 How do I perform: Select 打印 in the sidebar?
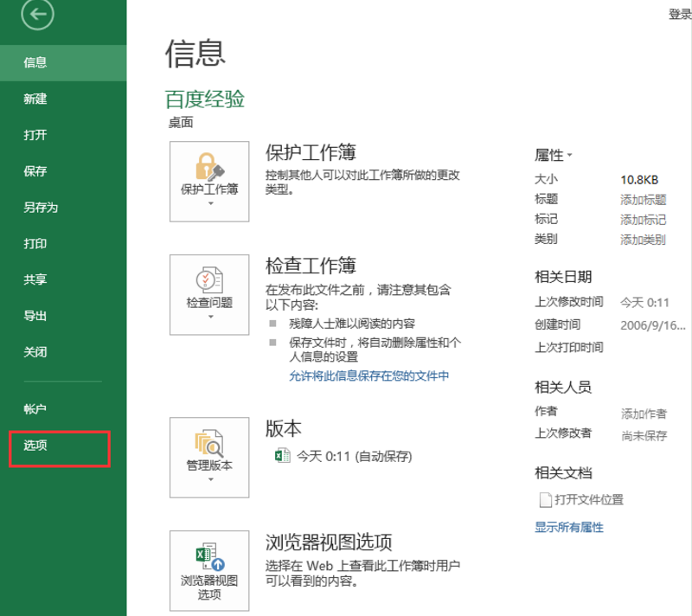coord(35,244)
